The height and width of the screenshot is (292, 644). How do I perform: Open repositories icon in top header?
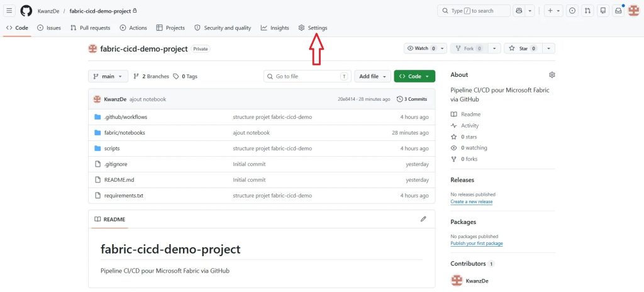[603, 11]
